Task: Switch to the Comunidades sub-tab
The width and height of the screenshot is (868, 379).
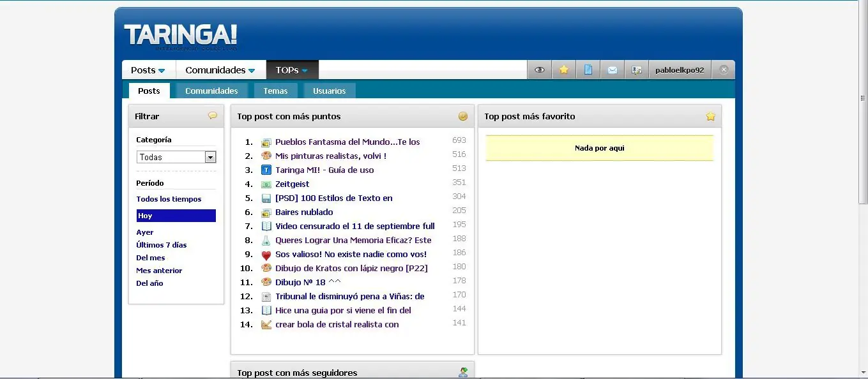Action: [x=211, y=91]
